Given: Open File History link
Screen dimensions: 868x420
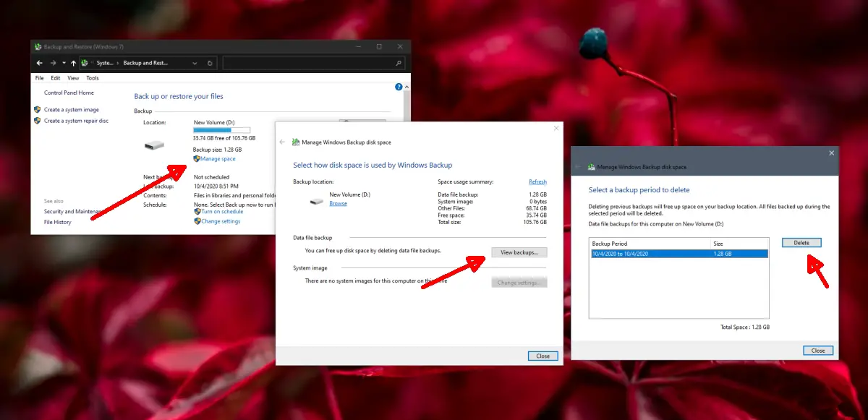Looking at the screenshot, I should tap(58, 222).
